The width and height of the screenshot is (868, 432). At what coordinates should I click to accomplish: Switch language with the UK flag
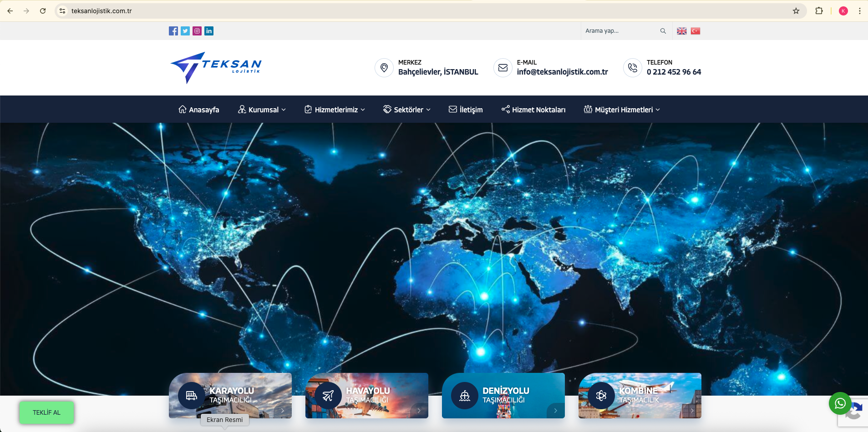pos(682,31)
